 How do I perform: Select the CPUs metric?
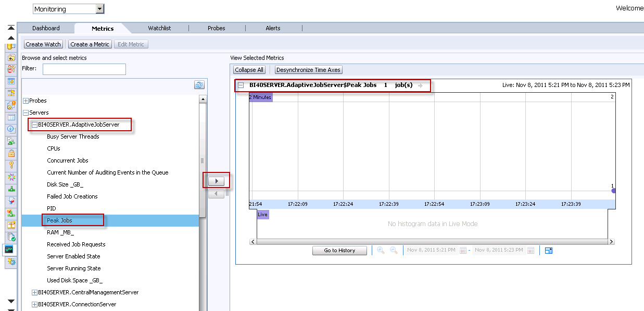coord(54,148)
